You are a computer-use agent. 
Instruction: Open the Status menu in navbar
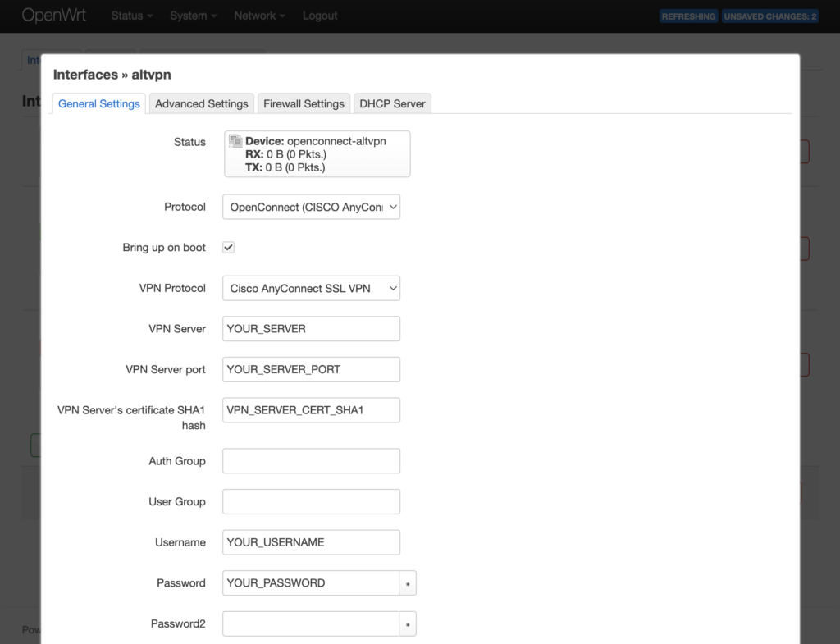[132, 16]
